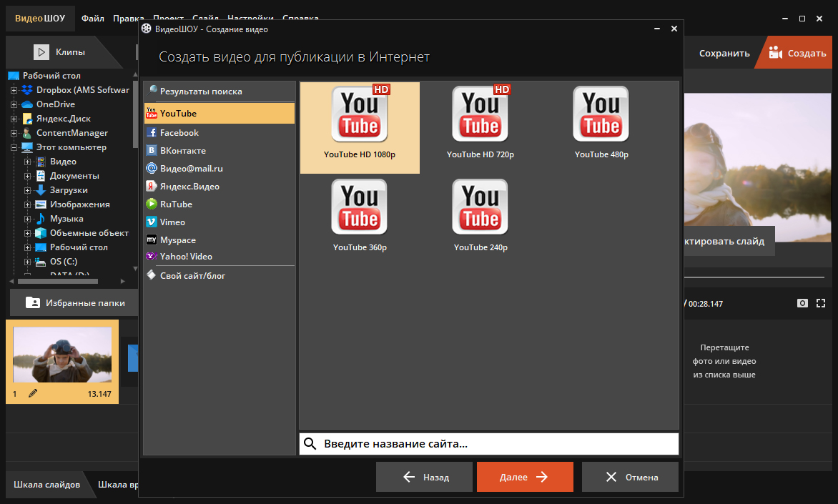Viewport: 838px width, 504px height.
Task: Open Избранные папки
Action: click(x=75, y=302)
